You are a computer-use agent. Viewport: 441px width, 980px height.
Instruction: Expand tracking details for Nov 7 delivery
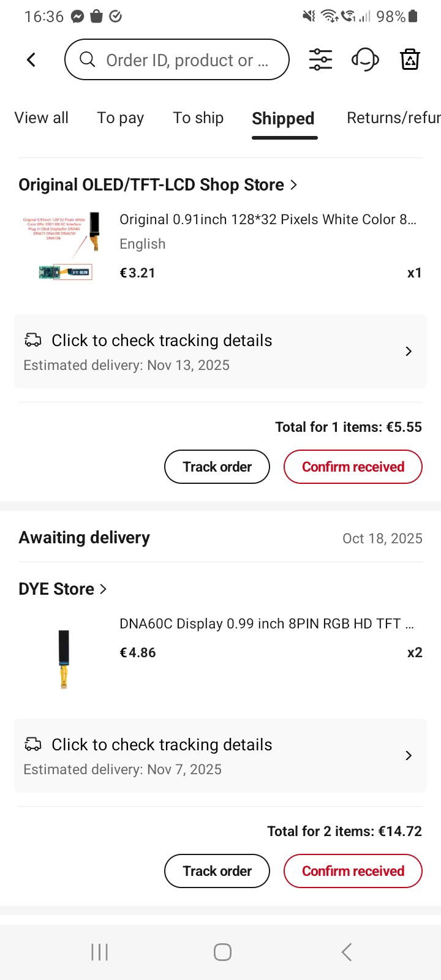pos(220,756)
